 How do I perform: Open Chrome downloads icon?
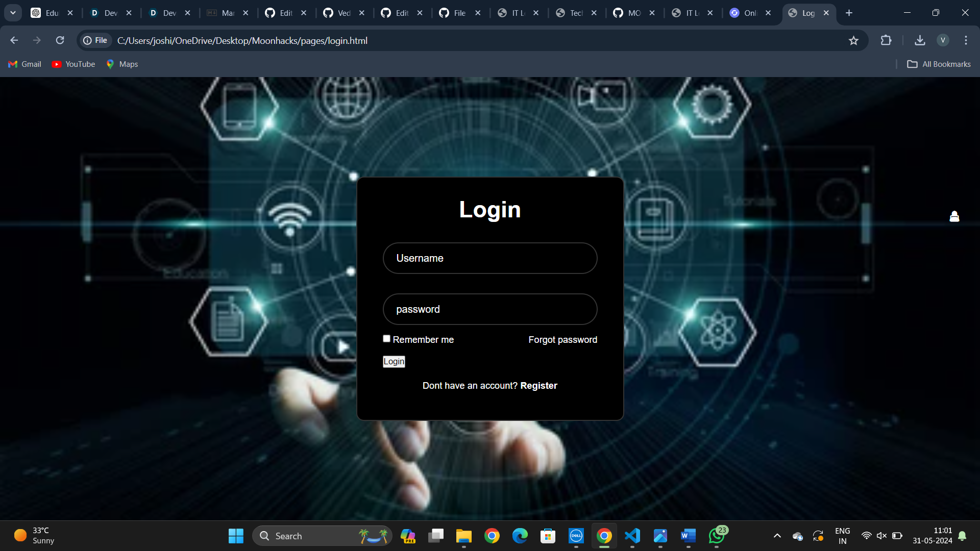click(x=920, y=40)
